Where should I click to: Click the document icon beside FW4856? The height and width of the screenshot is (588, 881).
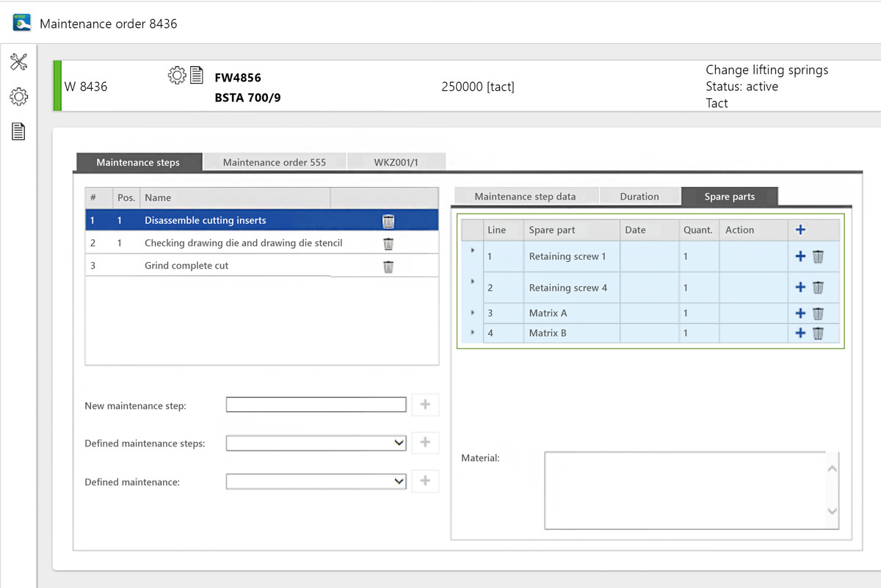click(x=197, y=75)
